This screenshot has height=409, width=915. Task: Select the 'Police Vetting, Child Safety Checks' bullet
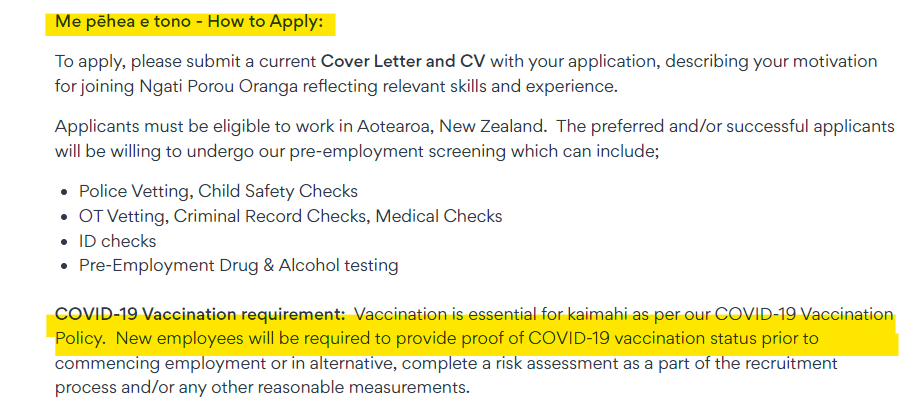[x=218, y=191]
